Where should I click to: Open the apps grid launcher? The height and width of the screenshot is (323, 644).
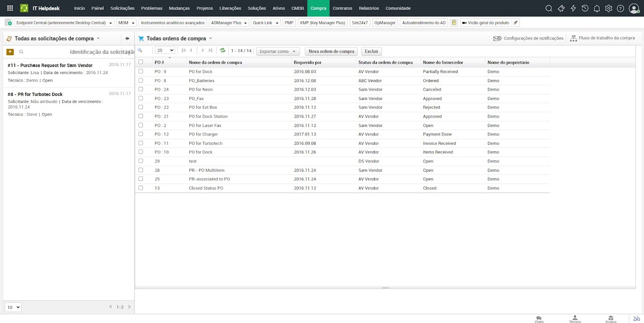(10, 8)
